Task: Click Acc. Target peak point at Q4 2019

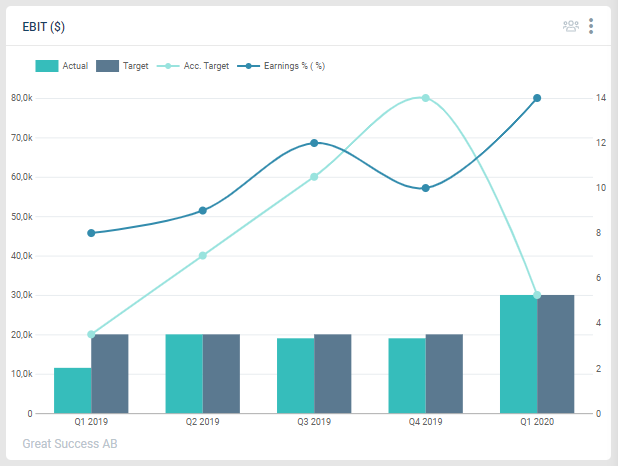Action: click(425, 98)
